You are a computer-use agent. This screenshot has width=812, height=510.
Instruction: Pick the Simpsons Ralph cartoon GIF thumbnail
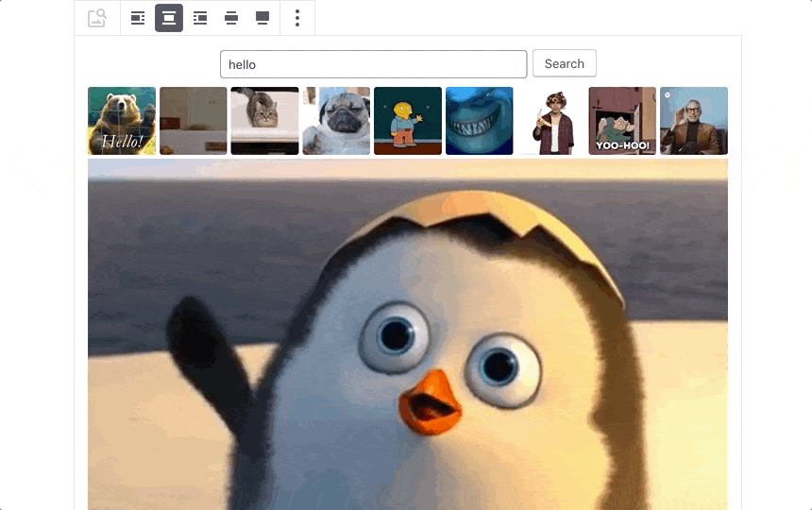pyautogui.click(x=408, y=121)
